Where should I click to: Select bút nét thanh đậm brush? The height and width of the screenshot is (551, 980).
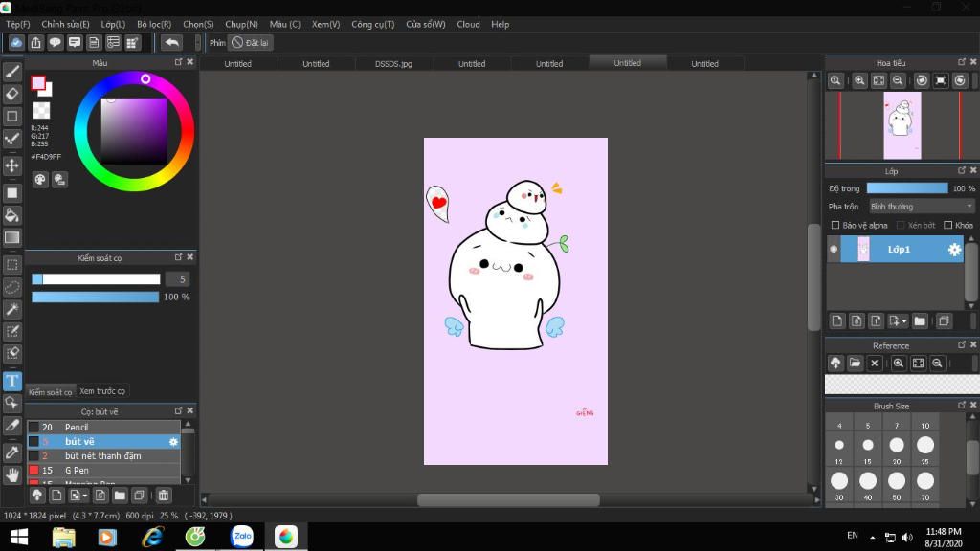pyautogui.click(x=103, y=456)
